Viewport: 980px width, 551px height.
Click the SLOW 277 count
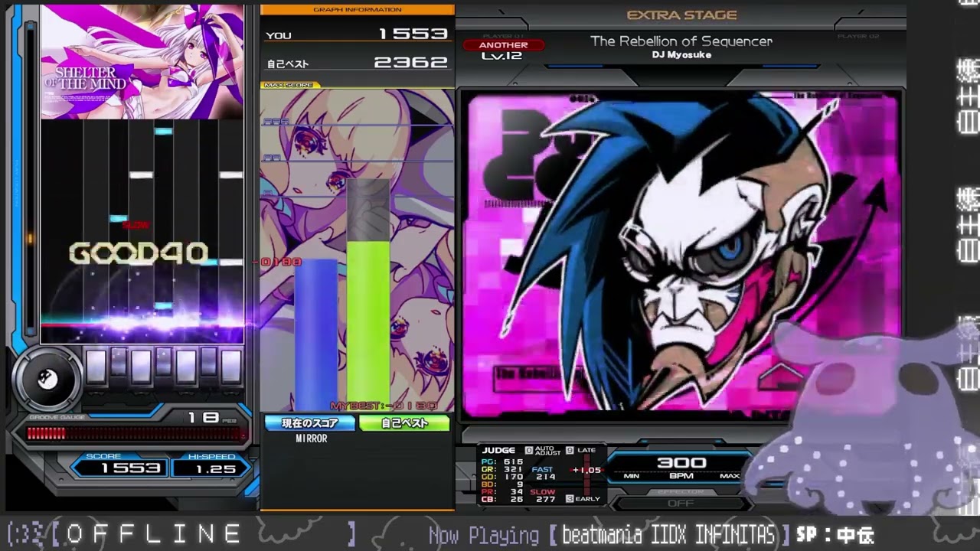tap(543, 496)
